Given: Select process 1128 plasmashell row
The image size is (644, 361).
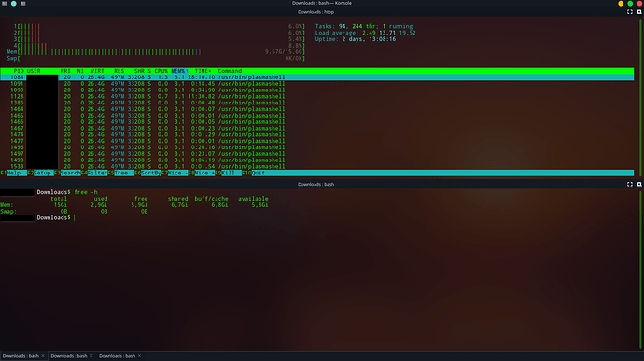Looking at the screenshot, I should [x=316, y=96].
